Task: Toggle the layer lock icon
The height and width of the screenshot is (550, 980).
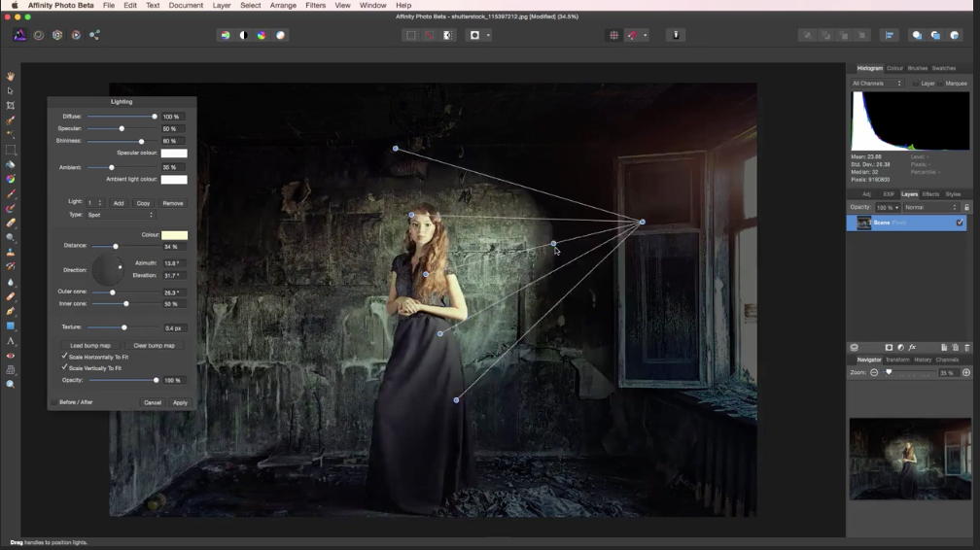Action: point(966,207)
